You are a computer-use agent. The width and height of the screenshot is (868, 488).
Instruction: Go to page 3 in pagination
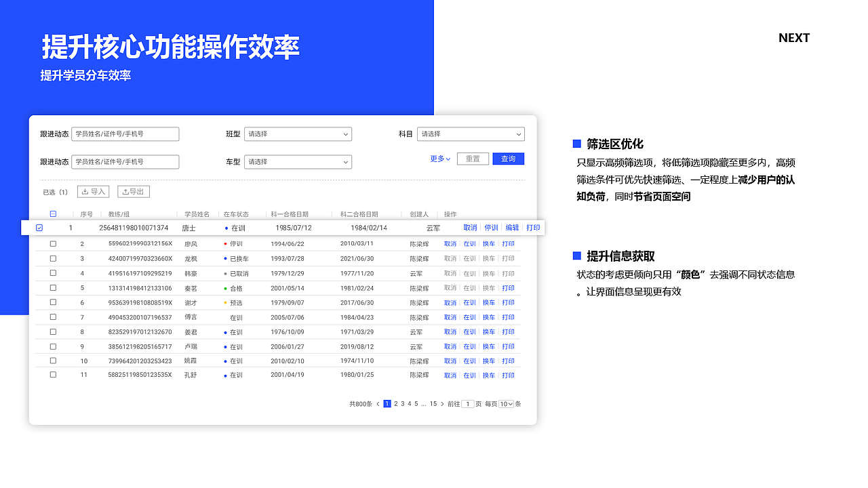click(403, 404)
